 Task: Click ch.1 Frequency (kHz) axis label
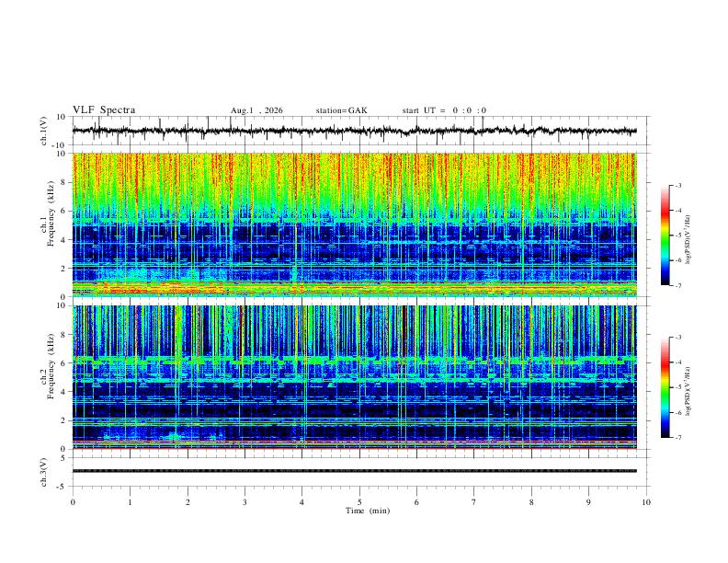coord(51,214)
